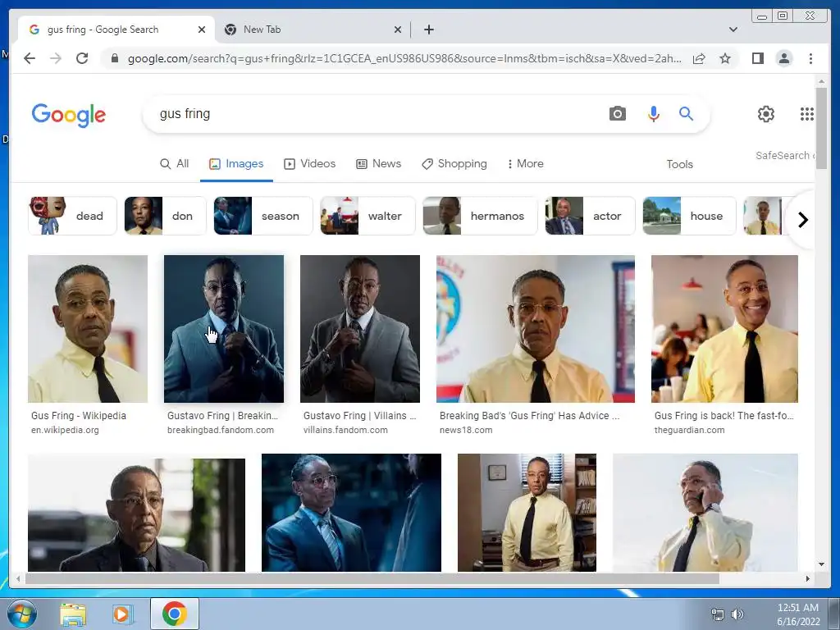Switch to the Videos tab
This screenshot has width=840, height=630.
coord(309,164)
